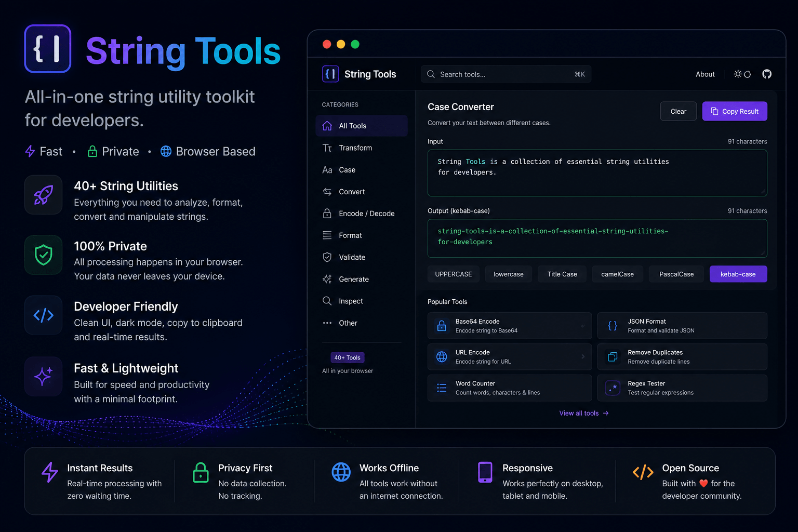Click the Search tools input field
798x532 pixels.
(x=506, y=74)
